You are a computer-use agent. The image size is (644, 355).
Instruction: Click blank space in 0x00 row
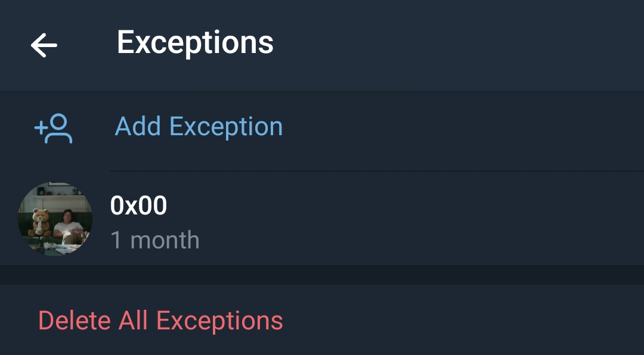click(417, 220)
